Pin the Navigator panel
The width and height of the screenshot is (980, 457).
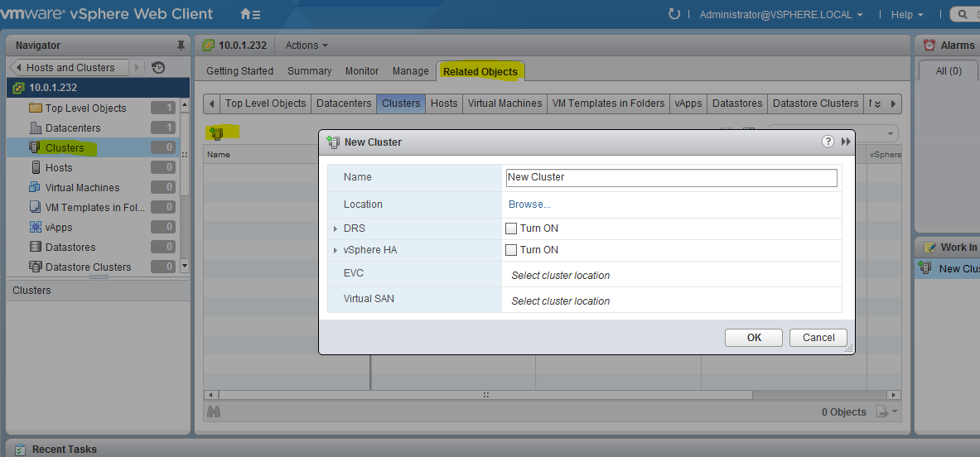tap(181, 45)
